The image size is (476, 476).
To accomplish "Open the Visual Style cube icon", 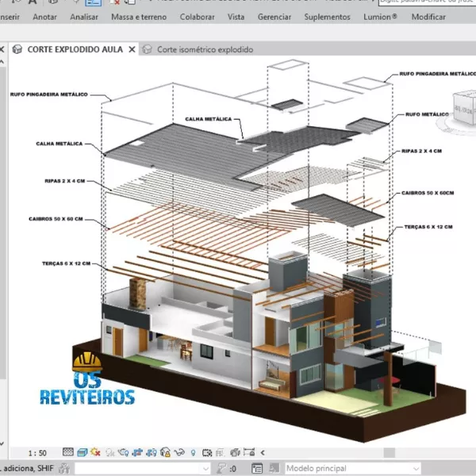I will 81,452.
